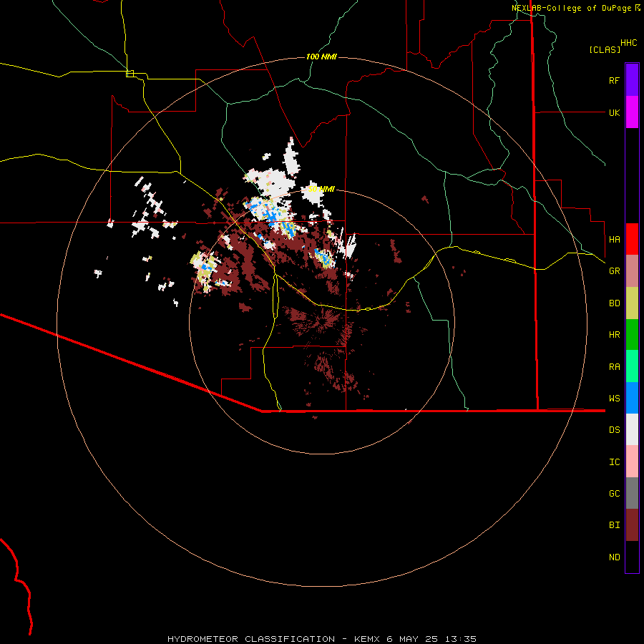Click the RF legend label
Viewport: 644px width, 644px height.
pyautogui.click(x=614, y=80)
